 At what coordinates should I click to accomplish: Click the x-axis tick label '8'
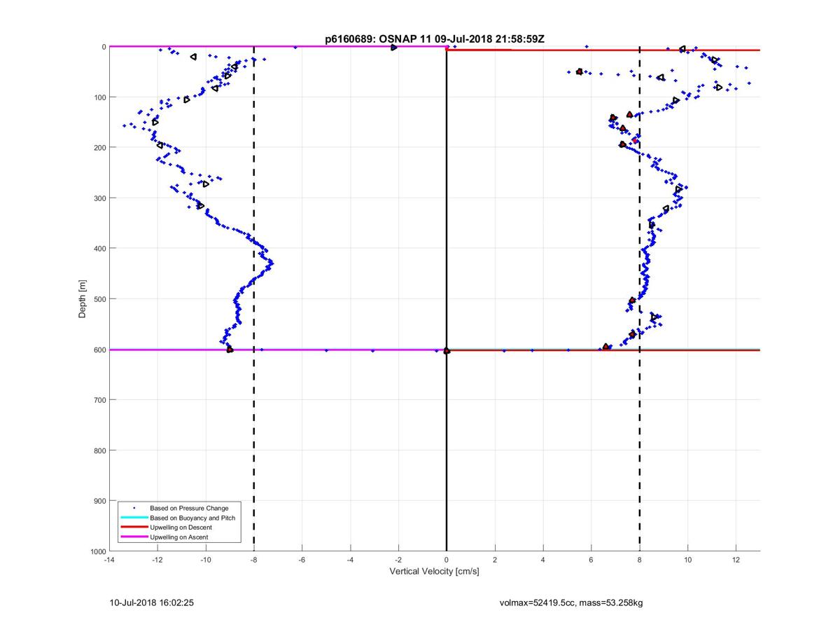pos(639,560)
